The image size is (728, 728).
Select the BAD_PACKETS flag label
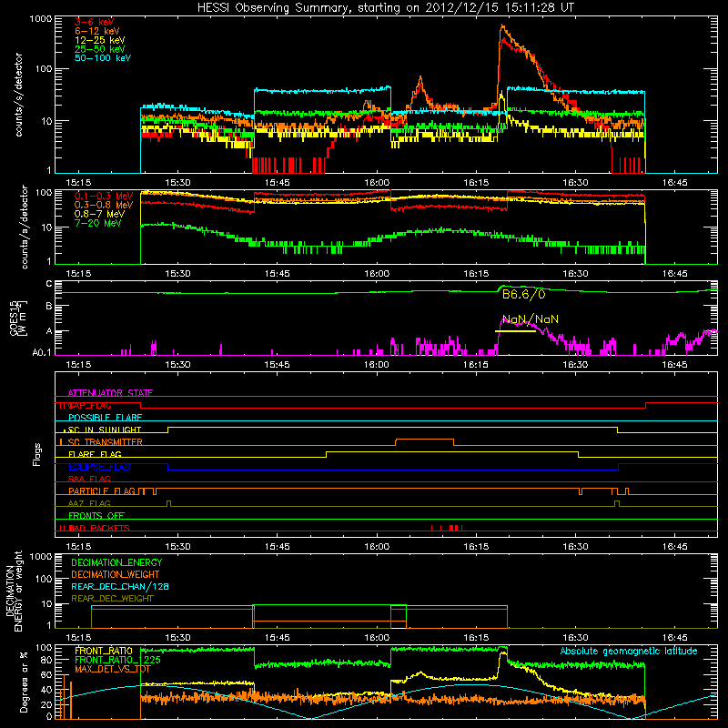(99, 529)
